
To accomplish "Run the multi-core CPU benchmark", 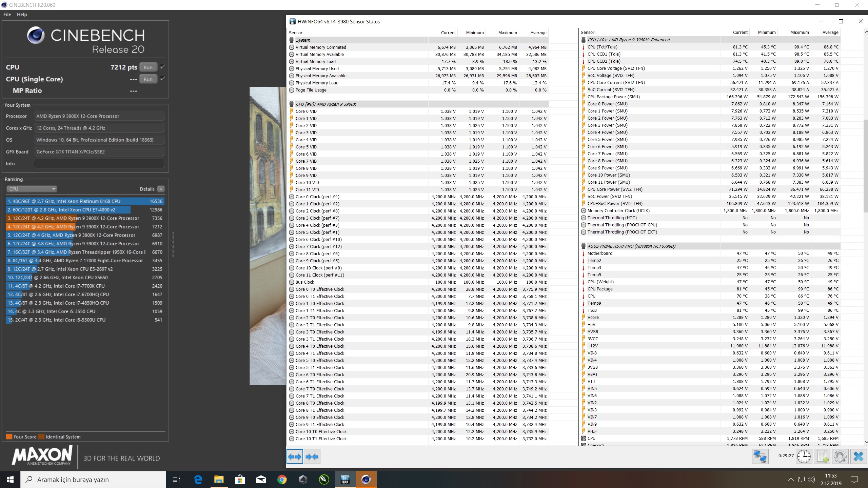I will coord(148,67).
